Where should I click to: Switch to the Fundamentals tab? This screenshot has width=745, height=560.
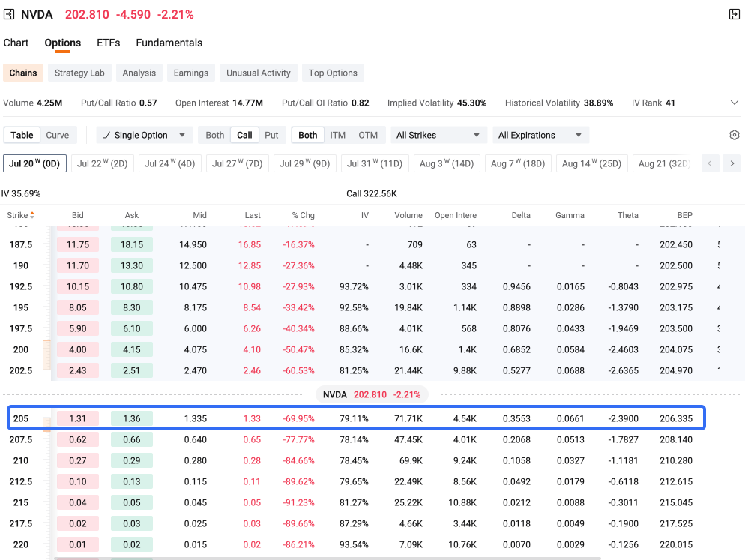click(x=169, y=43)
